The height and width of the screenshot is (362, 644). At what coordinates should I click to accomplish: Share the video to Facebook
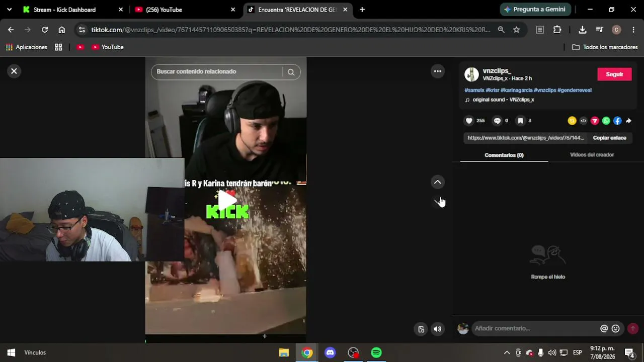click(x=617, y=121)
